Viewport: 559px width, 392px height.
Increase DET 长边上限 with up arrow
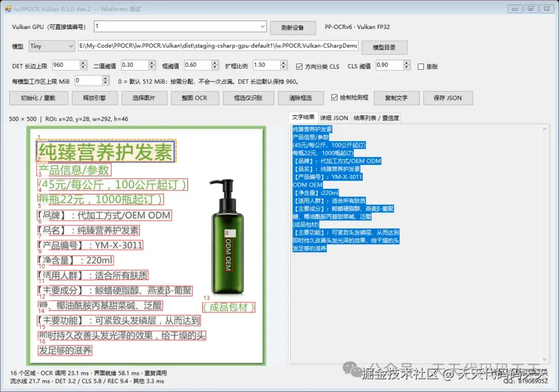click(83, 63)
